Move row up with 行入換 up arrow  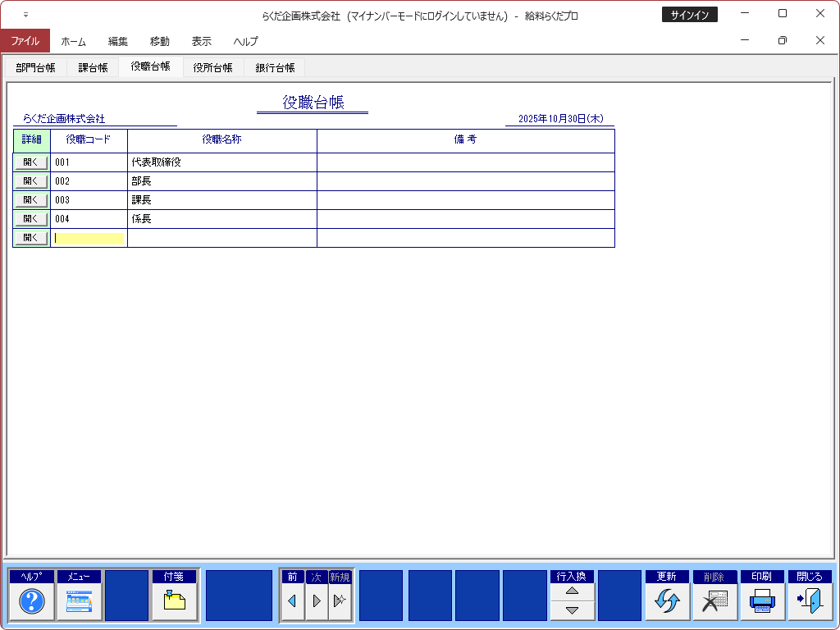(573, 591)
